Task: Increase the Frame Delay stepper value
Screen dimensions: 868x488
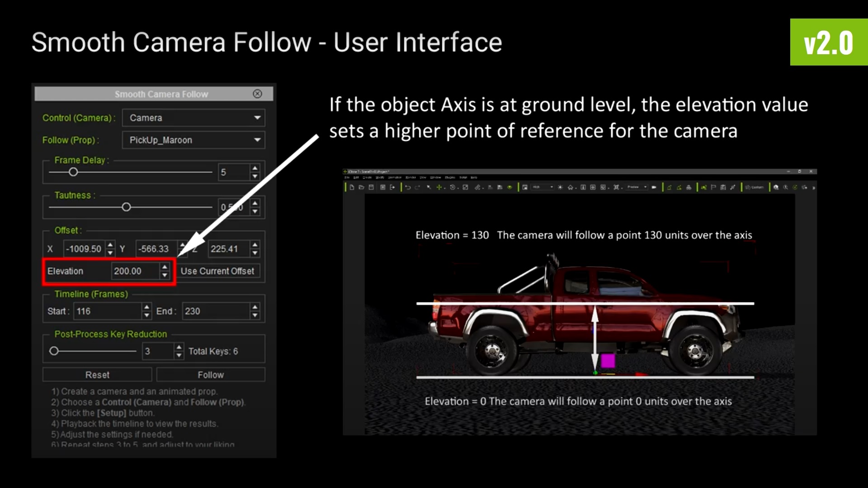Action: point(255,168)
